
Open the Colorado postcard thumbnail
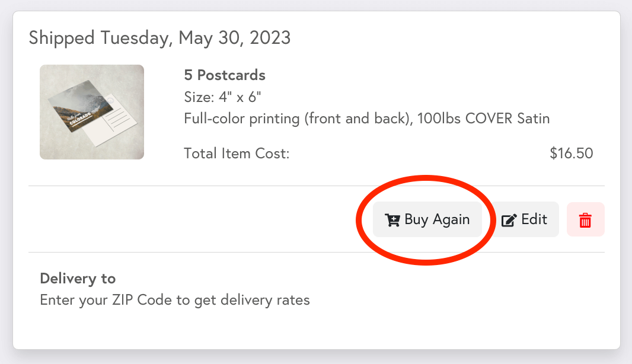tap(92, 112)
